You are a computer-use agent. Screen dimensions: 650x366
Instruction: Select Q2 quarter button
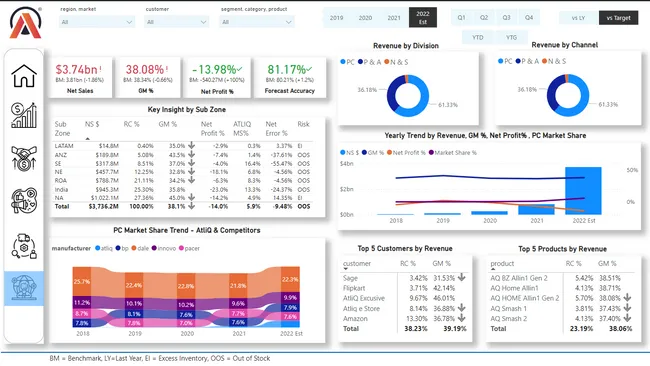pyautogui.click(x=484, y=17)
